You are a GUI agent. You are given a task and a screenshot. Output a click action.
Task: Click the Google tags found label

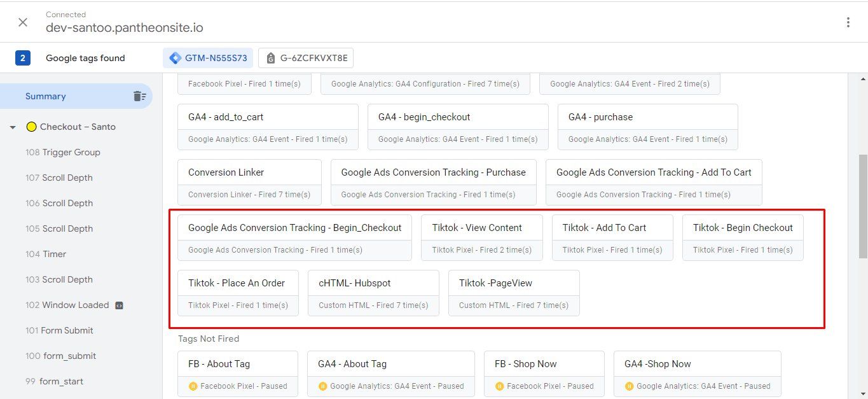point(85,58)
